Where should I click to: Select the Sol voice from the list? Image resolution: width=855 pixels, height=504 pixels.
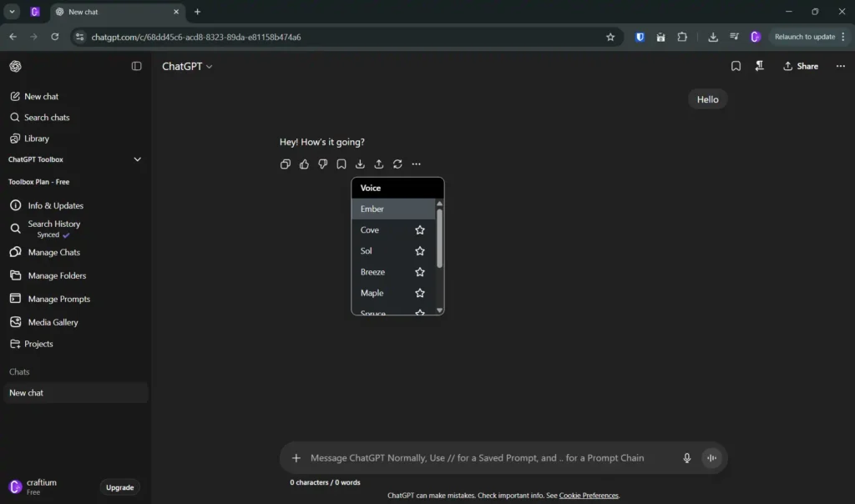coord(367,251)
